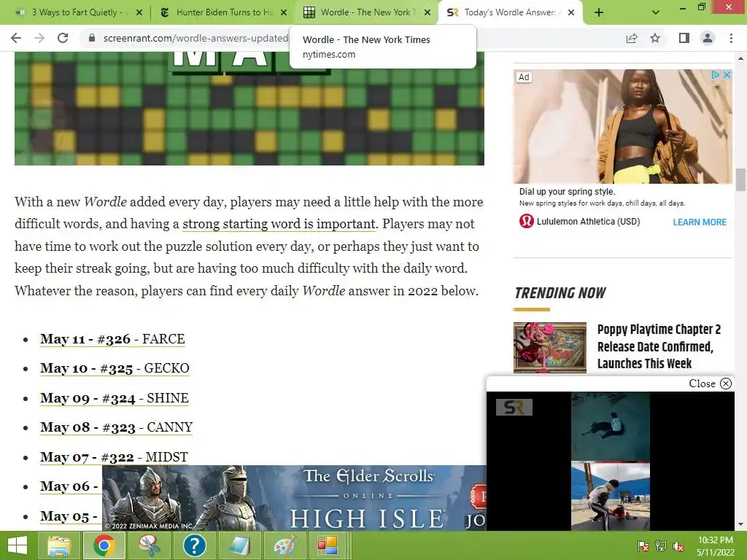Click the network tray icon
Viewport: 747px width, 560px height.
coord(661,546)
